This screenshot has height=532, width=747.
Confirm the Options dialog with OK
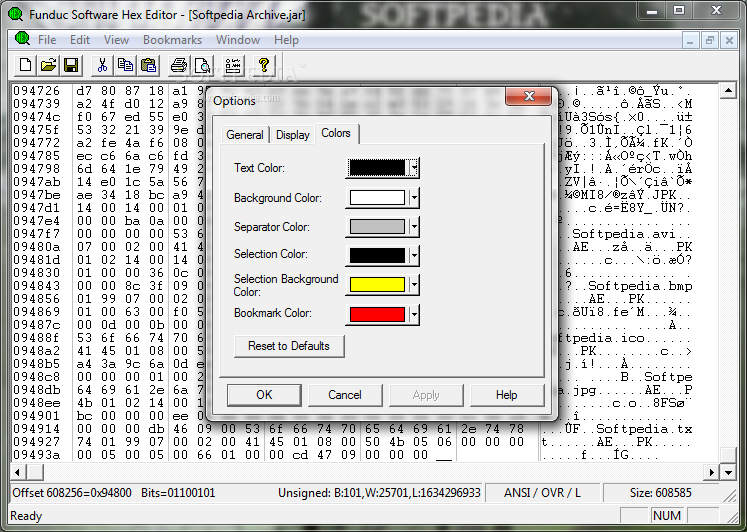(x=264, y=395)
